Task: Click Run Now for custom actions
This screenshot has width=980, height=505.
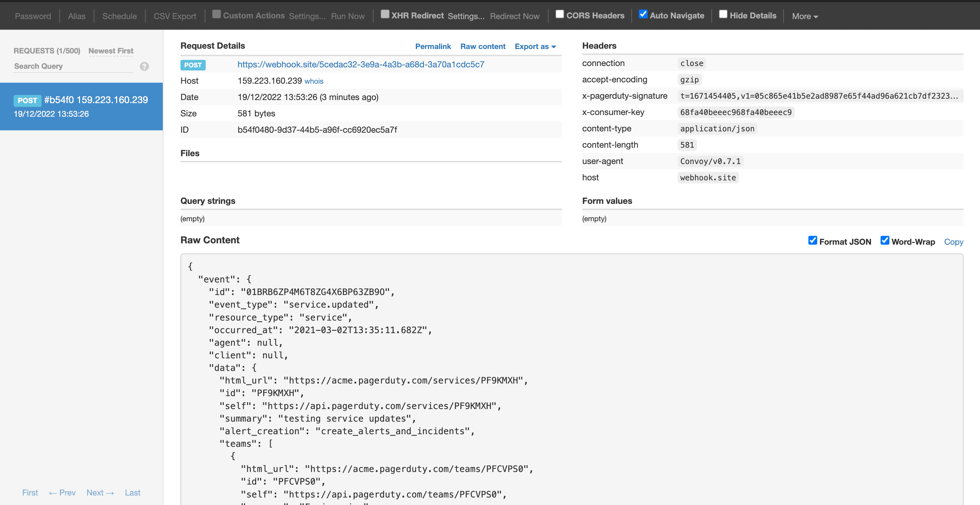Action: 347,16
